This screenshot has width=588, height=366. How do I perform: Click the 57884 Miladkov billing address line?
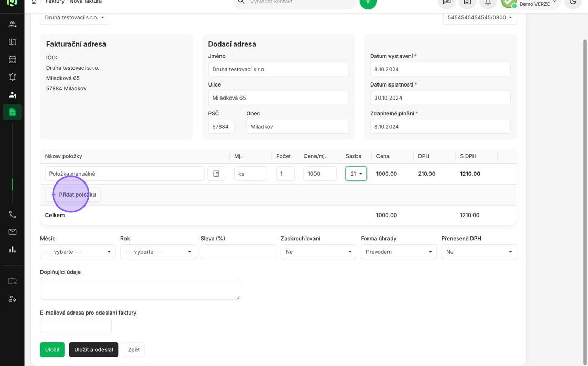66,89
